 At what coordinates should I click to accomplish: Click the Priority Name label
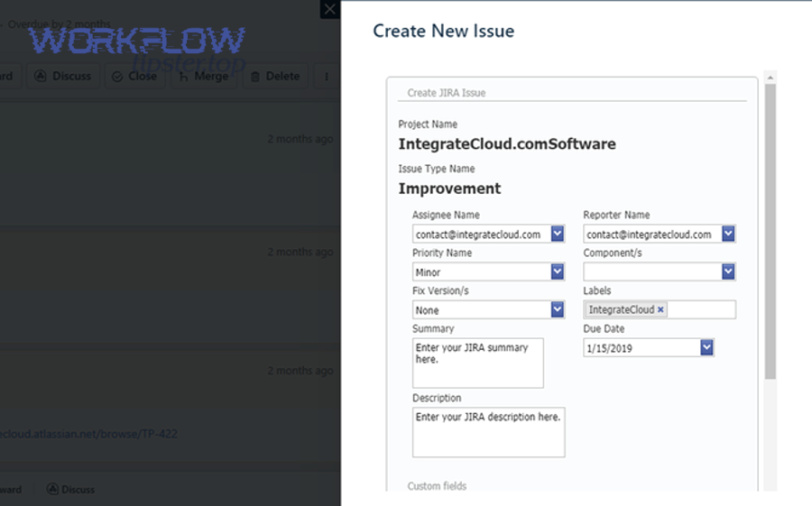[442, 253]
